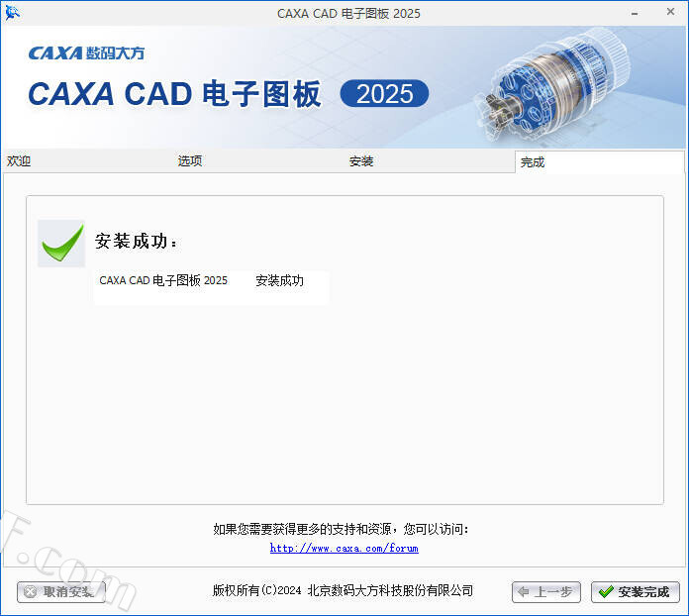Click the 取消安装 button
The width and height of the screenshot is (689, 616).
click(x=61, y=592)
